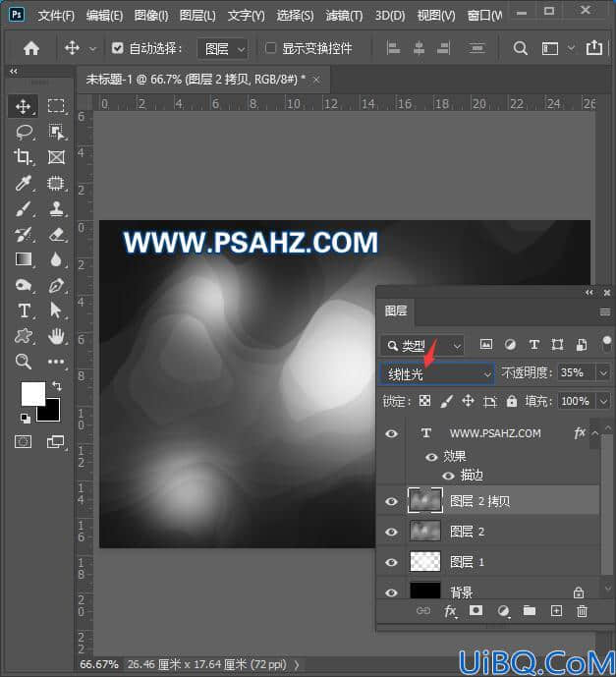Screen dimensions: 616x677
Task: Hide the 图层 2 layer
Action: point(392,532)
